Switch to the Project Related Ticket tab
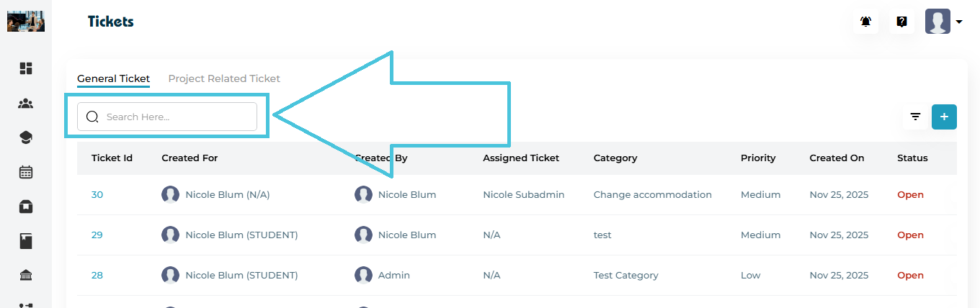The image size is (980, 308). (224, 79)
